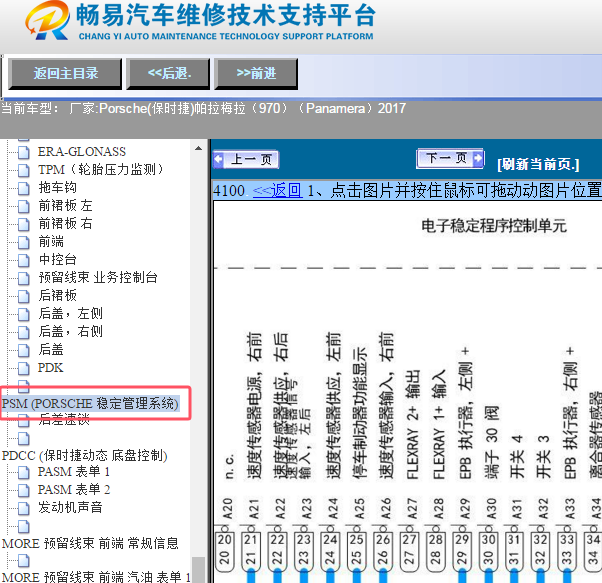The height and width of the screenshot is (583, 602).
Task: Select 拖车钩 in the tree
Action: point(57,187)
